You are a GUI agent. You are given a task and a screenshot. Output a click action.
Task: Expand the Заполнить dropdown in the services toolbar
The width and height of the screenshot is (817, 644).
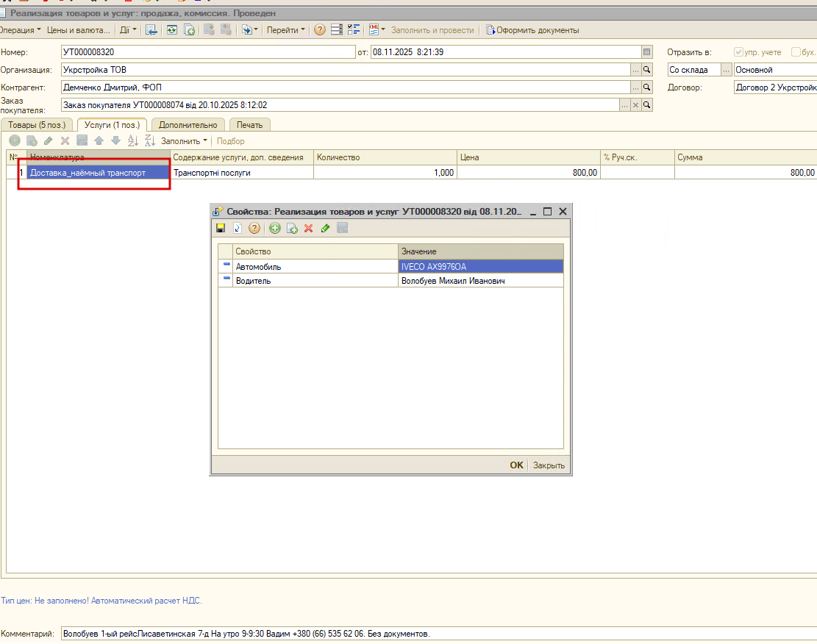[x=184, y=140]
